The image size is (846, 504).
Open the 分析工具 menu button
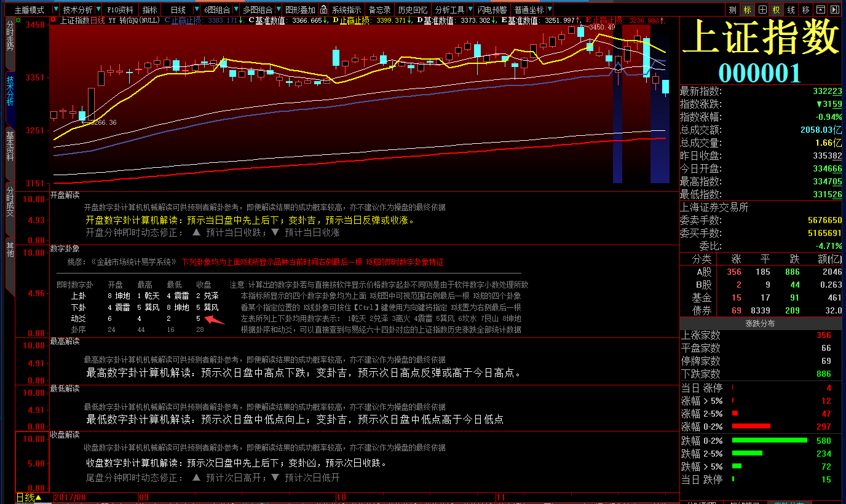click(x=449, y=10)
